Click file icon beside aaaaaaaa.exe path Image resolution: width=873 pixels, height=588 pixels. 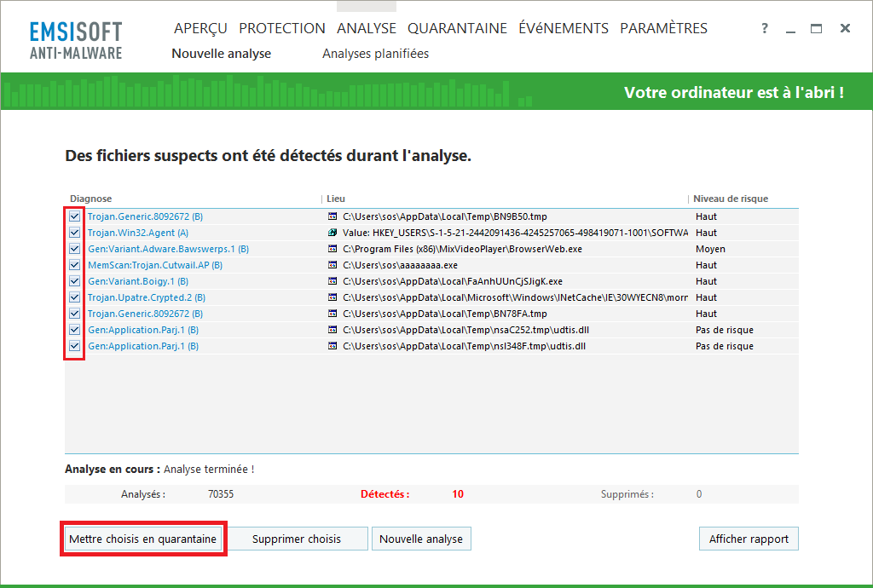333,265
